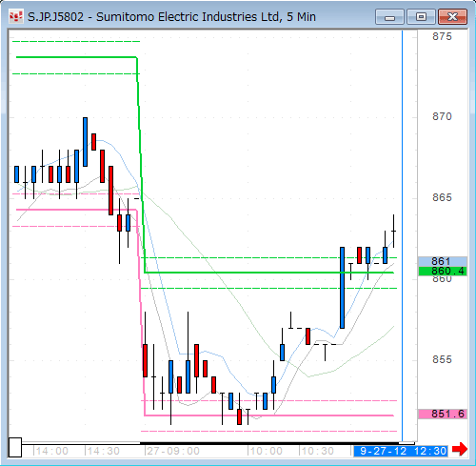Click the blue vertical cursor line
This screenshot has height=466, width=476.
[403, 235]
